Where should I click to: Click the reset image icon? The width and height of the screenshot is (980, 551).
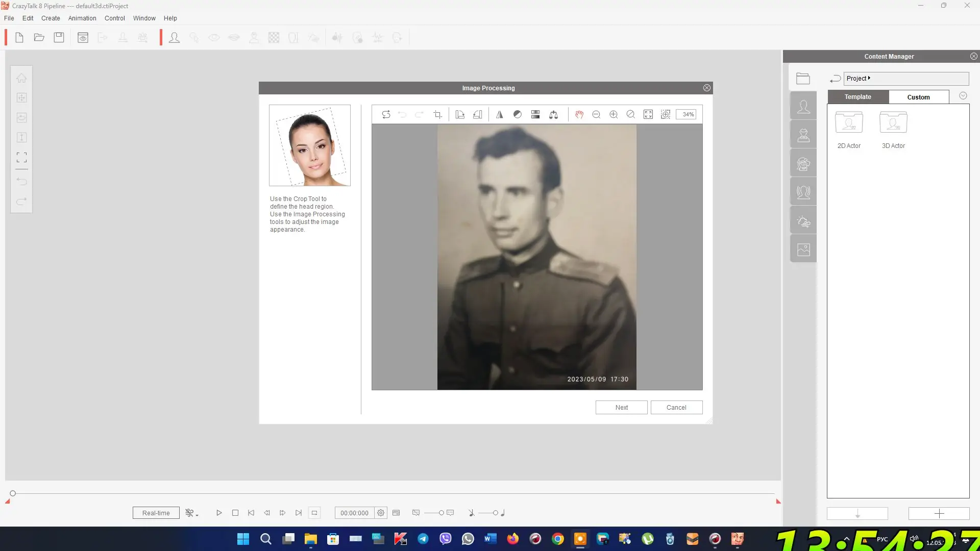(386, 115)
